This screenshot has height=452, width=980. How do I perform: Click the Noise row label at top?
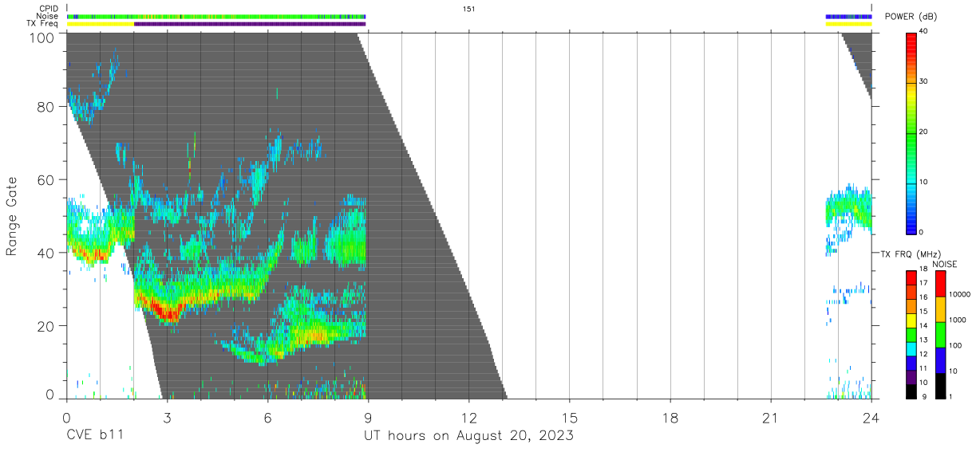pyautogui.click(x=48, y=16)
